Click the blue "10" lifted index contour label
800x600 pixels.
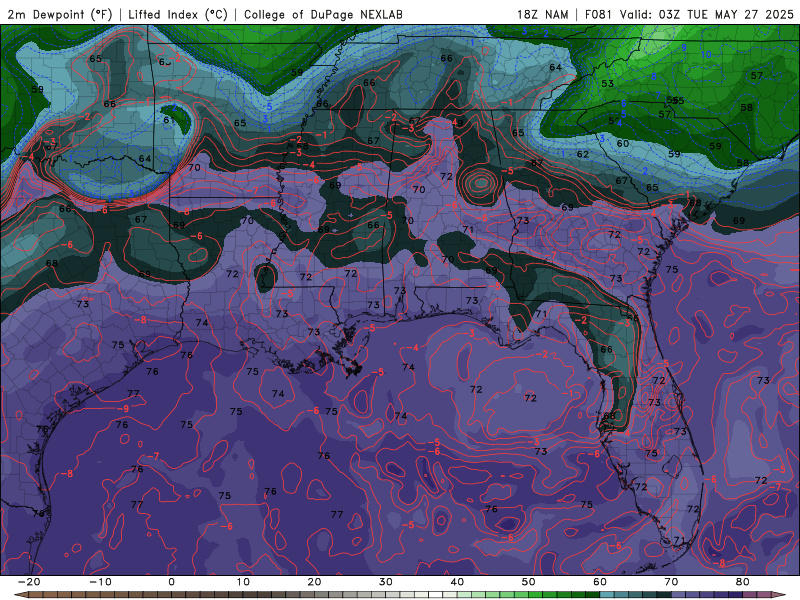706,55
